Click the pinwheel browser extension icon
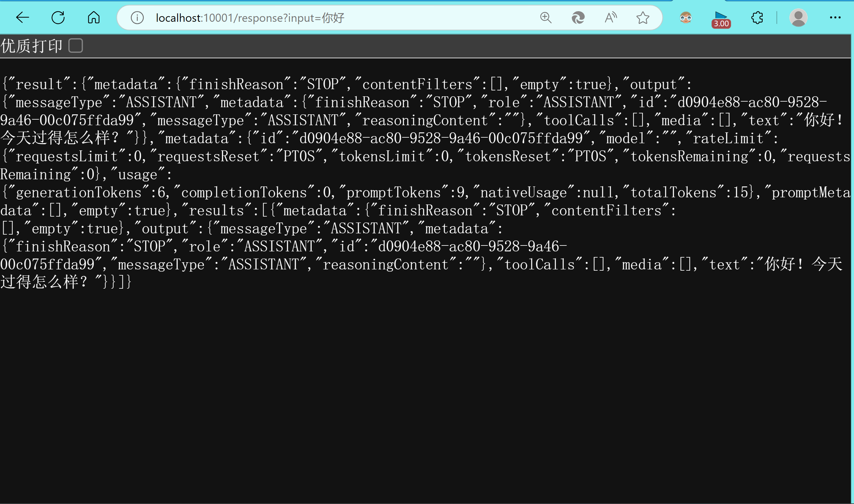Image resolution: width=854 pixels, height=504 pixels. pyautogui.click(x=578, y=18)
